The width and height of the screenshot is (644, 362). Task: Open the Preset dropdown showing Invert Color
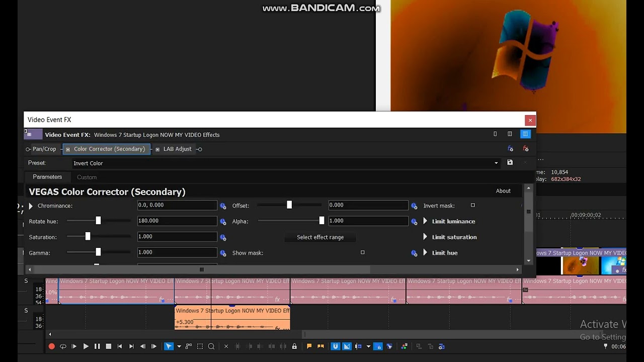286,163
